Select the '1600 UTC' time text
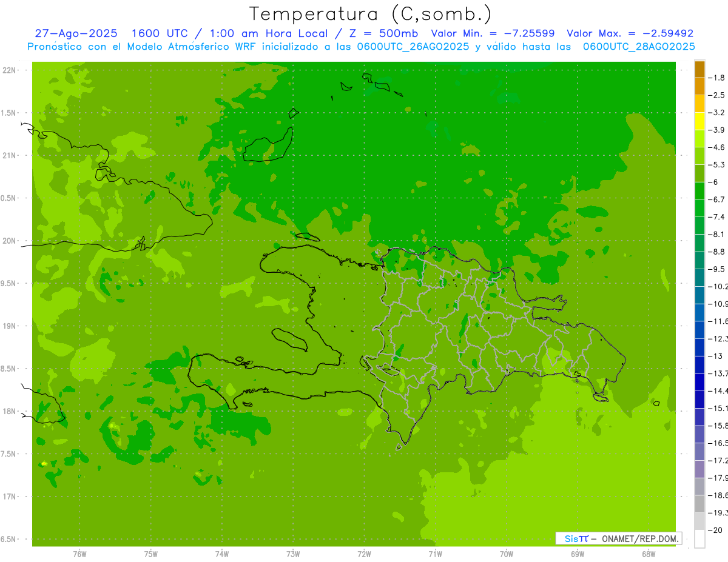The height and width of the screenshot is (562, 728). [160, 33]
